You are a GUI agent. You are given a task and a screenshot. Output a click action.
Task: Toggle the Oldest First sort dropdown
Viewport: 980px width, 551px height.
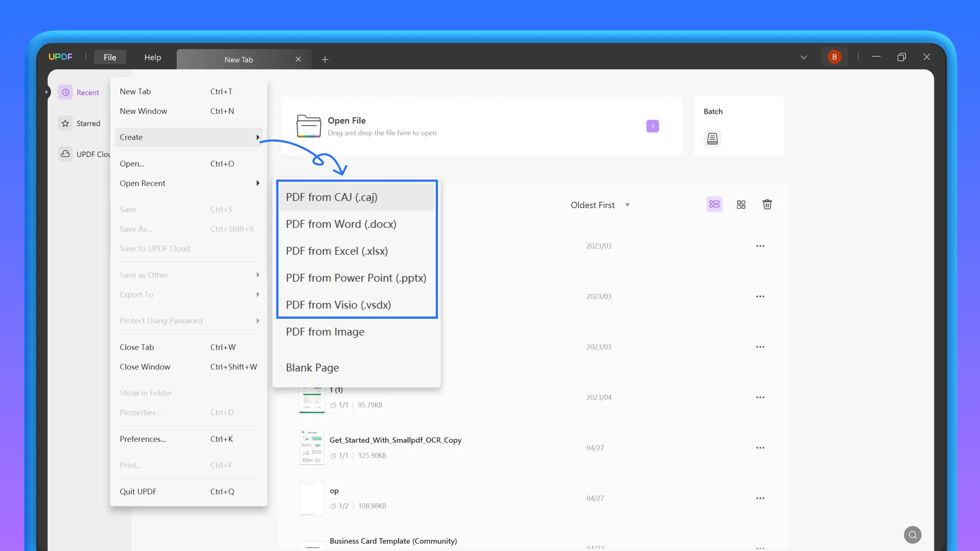598,204
